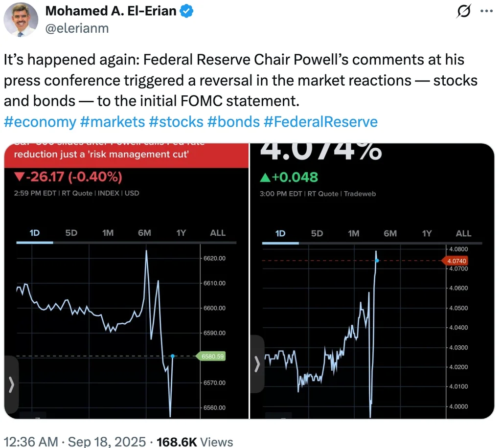Screen dimensions: 501x448
Task: Open the three-dot more options menu
Action: pyautogui.click(x=487, y=11)
